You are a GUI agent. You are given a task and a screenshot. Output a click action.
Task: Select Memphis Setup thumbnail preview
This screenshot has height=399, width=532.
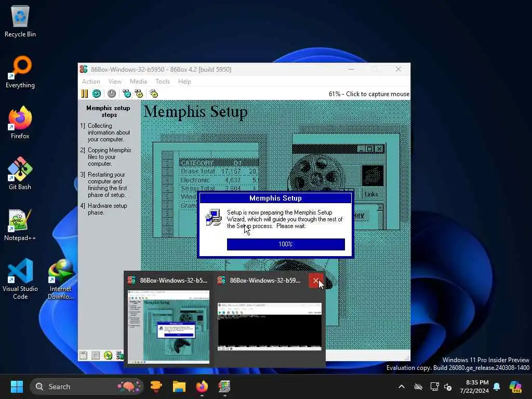[x=169, y=327]
